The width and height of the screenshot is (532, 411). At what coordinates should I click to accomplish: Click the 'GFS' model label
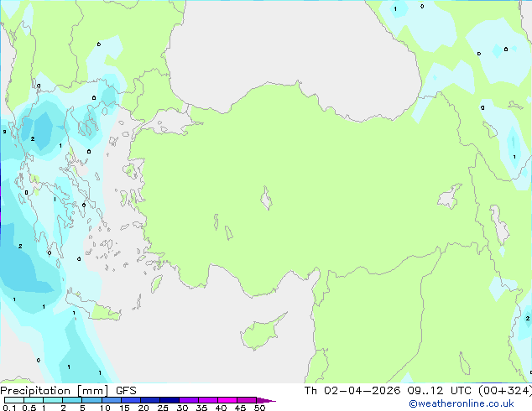(126, 391)
